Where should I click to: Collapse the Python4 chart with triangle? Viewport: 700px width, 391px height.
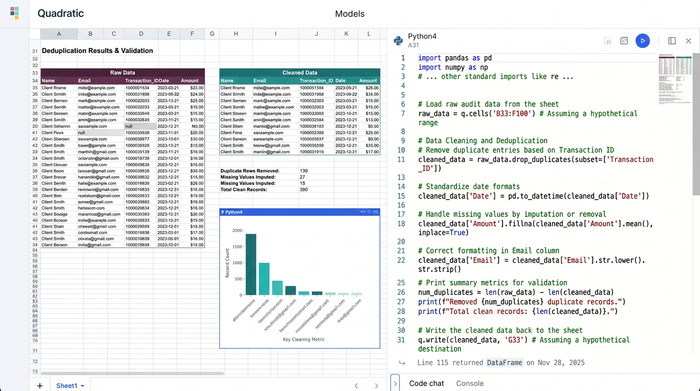click(222, 212)
